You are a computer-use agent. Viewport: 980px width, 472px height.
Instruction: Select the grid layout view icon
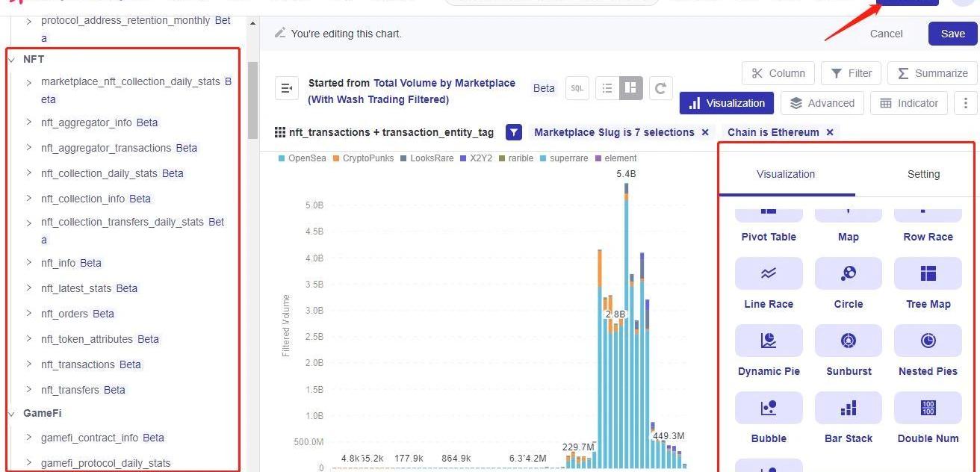[x=631, y=88]
